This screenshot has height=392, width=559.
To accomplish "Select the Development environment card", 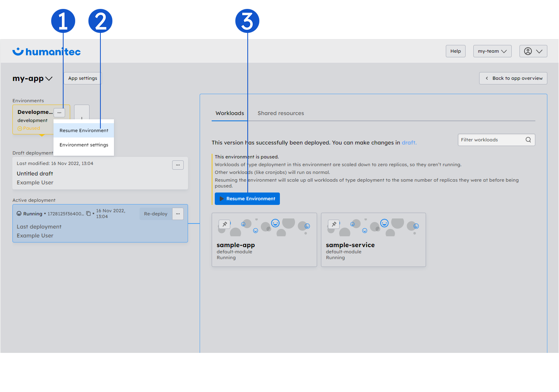I will tap(41, 119).
